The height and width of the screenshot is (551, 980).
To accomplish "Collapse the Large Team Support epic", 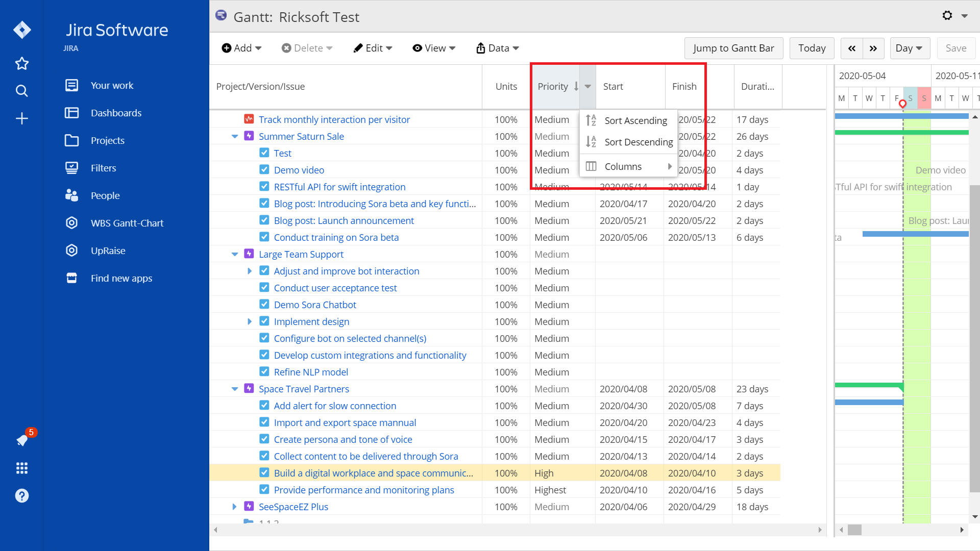I will pyautogui.click(x=235, y=254).
